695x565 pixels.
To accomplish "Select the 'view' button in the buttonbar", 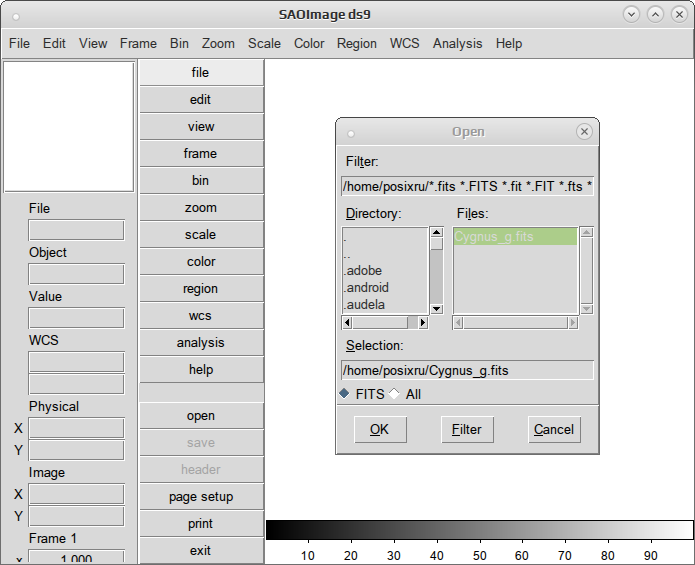I will (202, 127).
